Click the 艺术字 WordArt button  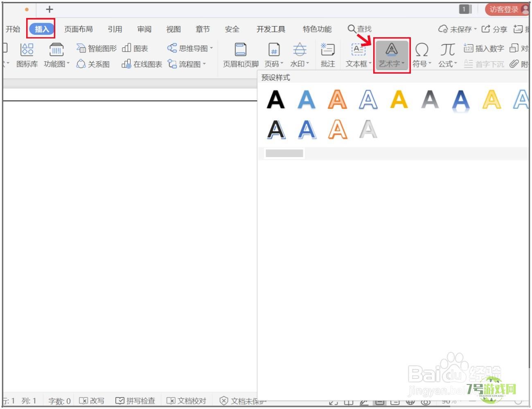tap(392, 55)
